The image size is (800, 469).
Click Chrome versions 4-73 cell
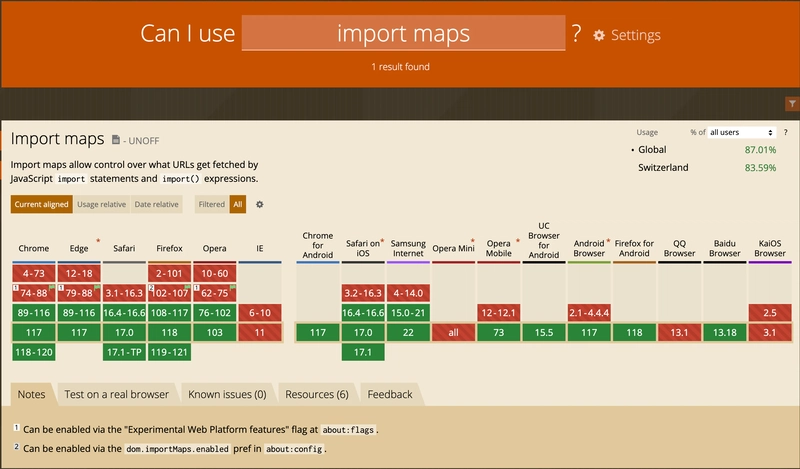pos(34,273)
